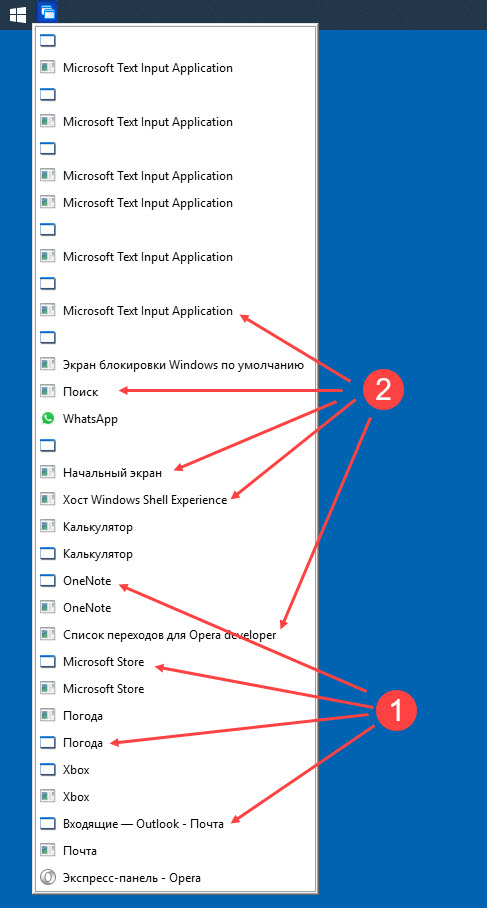Select Microsoft Store entry with blue window icon
Screen dimensions: 487x908
(x=175, y=662)
